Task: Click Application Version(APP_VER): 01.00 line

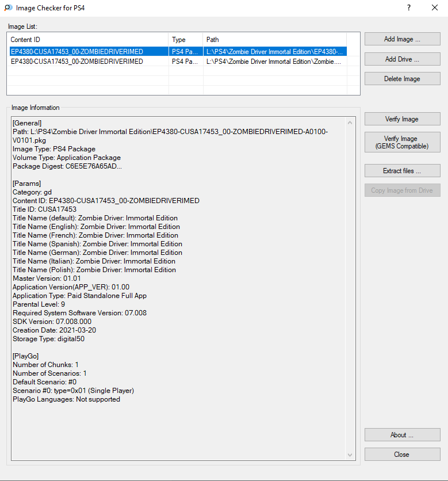Action: (x=71, y=287)
